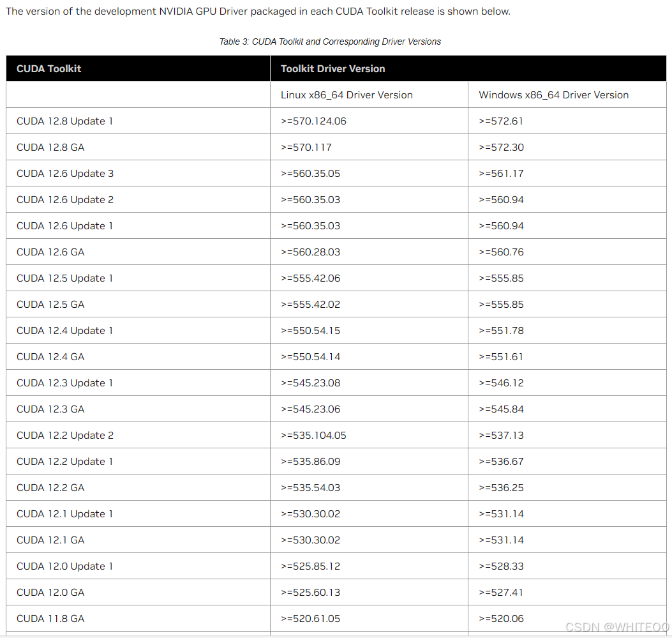This screenshot has width=672, height=638.
Task: Click the value '>=527.41'
Action: [500, 591]
